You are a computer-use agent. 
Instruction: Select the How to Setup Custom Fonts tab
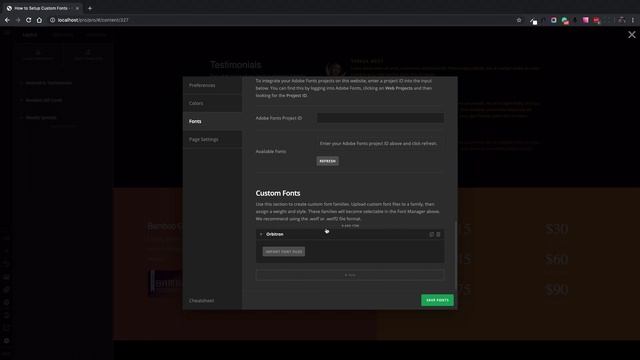(42, 8)
